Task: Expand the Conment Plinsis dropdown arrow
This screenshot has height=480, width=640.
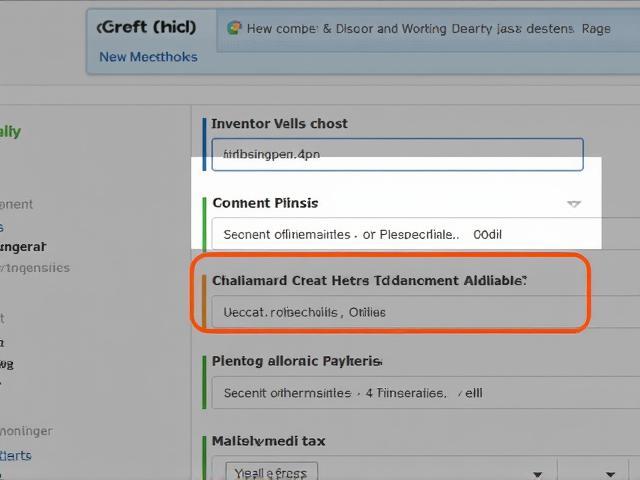Action: click(x=573, y=203)
